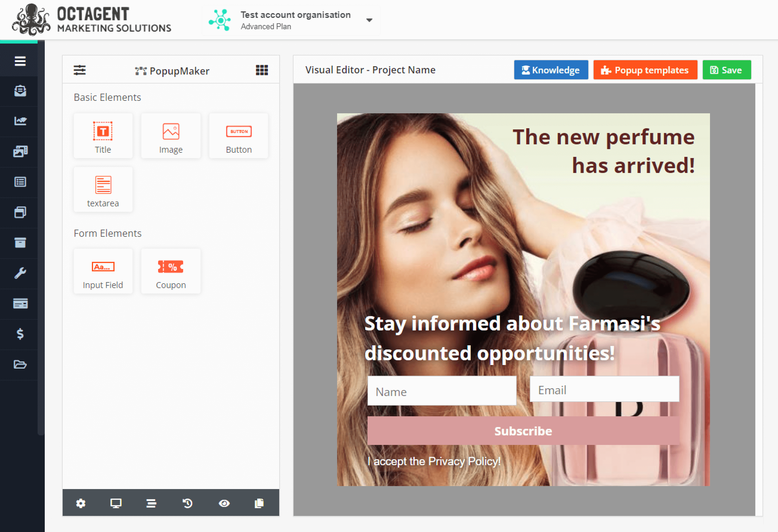This screenshot has width=778, height=532.
Task: Click the green Save button
Action: click(x=726, y=70)
